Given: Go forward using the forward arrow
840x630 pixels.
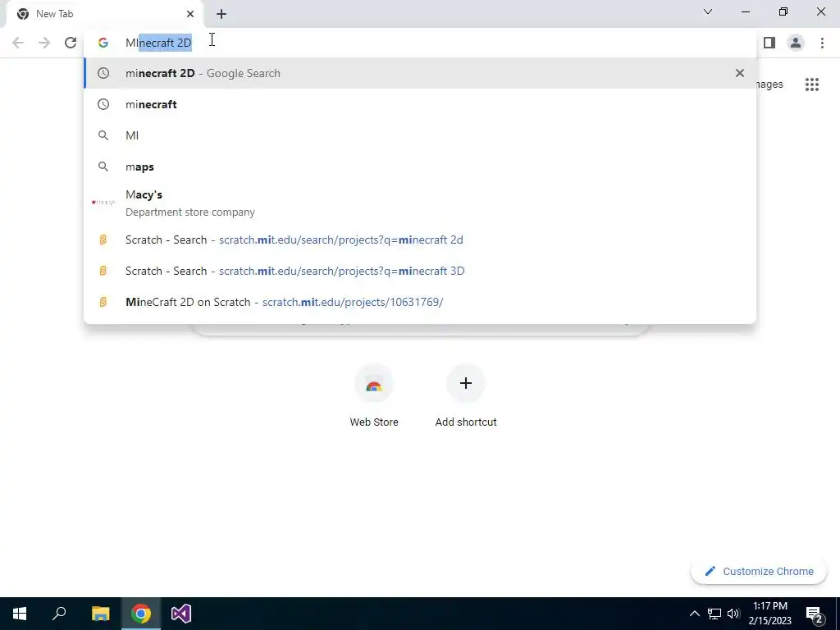Looking at the screenshot, I should [44, 43].
